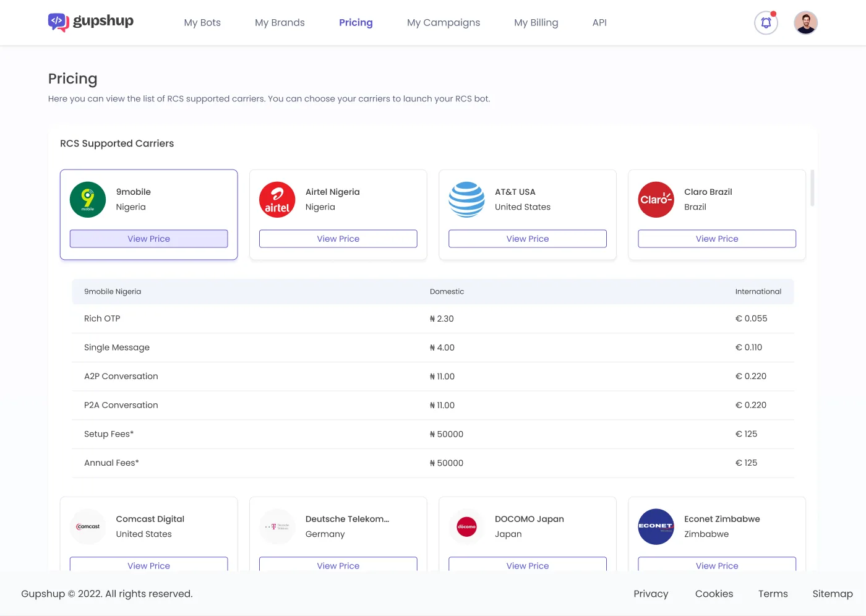Click the 'Single Message' row label

(117, 348)
